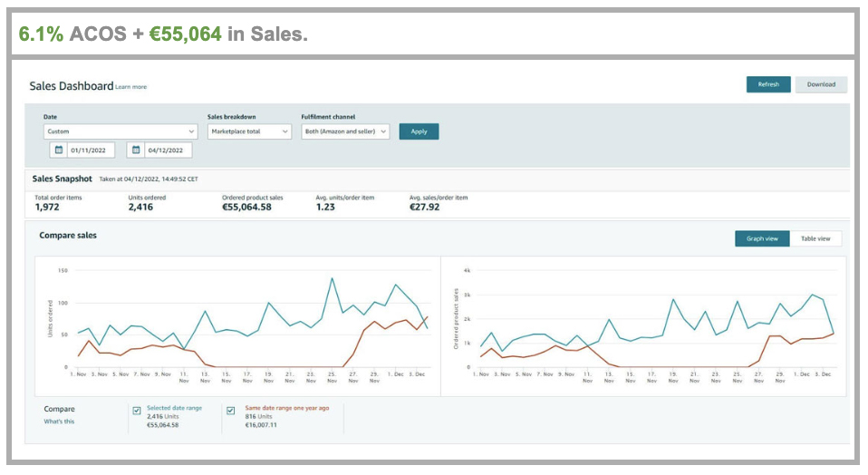Click the What's this link
The width and height of the screenshot is (868, 475).
point(60,422)
